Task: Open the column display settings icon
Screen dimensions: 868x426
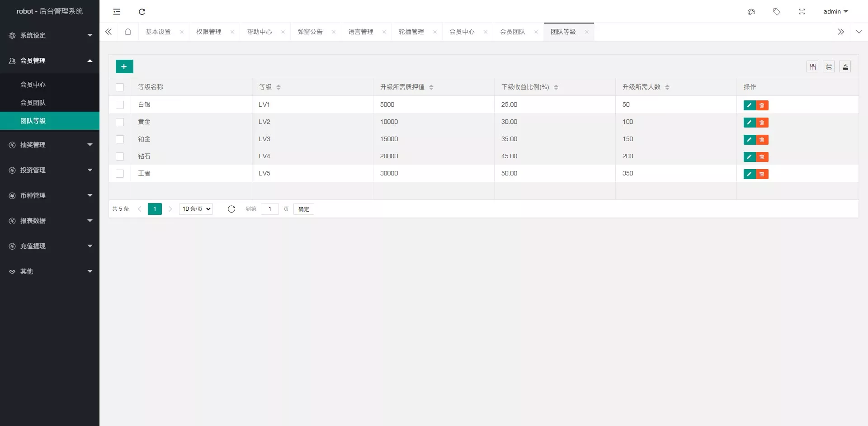Action: coord(813,66)
